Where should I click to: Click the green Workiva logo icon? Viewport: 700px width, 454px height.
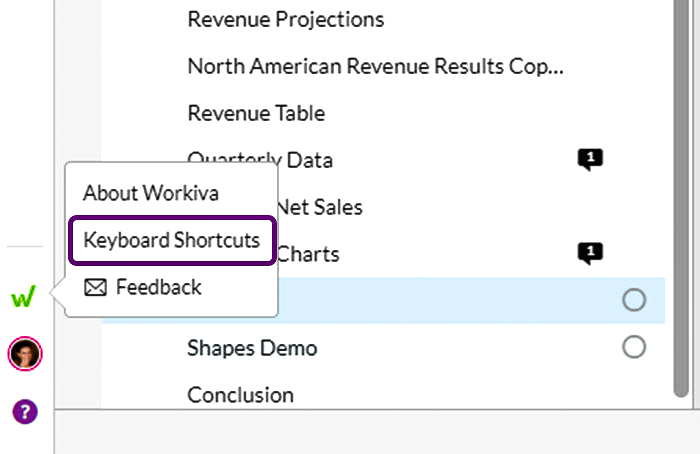click(x=23, y=297)
